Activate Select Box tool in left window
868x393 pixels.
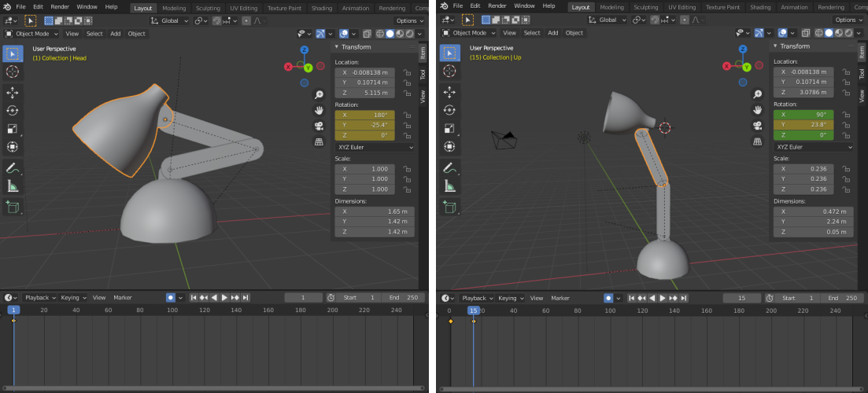point(12,53)
